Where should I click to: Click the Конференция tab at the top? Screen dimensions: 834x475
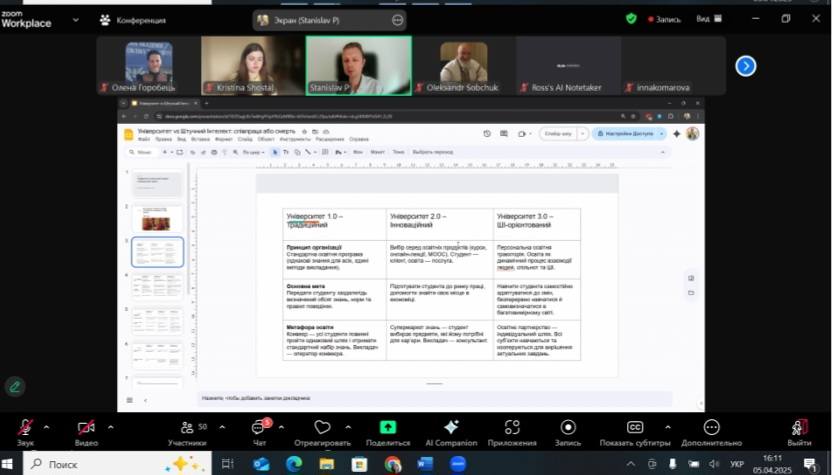(x=133, y=20)
